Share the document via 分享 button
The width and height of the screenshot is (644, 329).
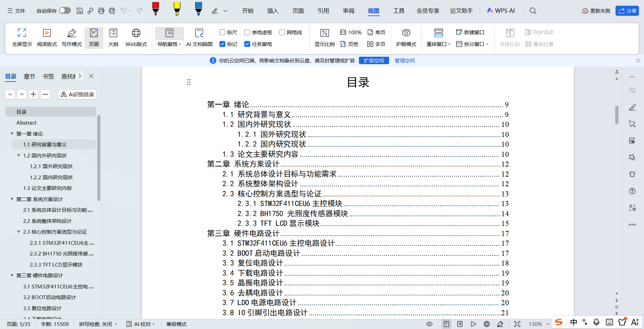click(x=627, y=11)
